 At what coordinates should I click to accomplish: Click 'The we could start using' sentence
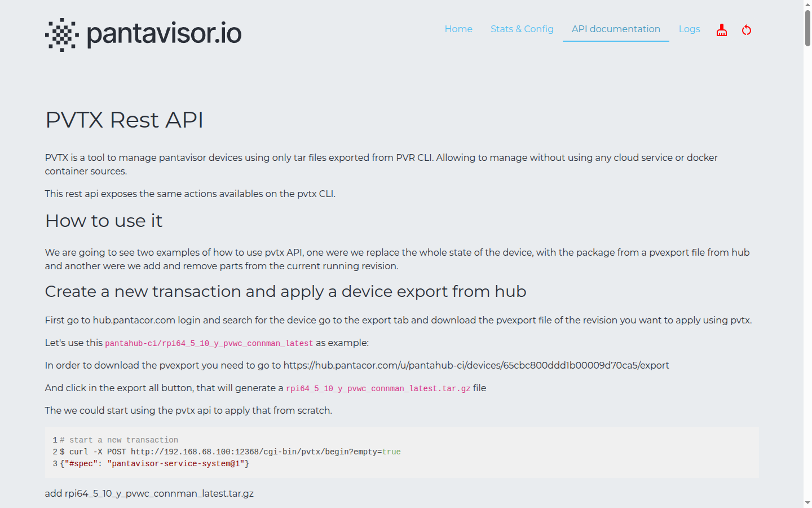188,410
